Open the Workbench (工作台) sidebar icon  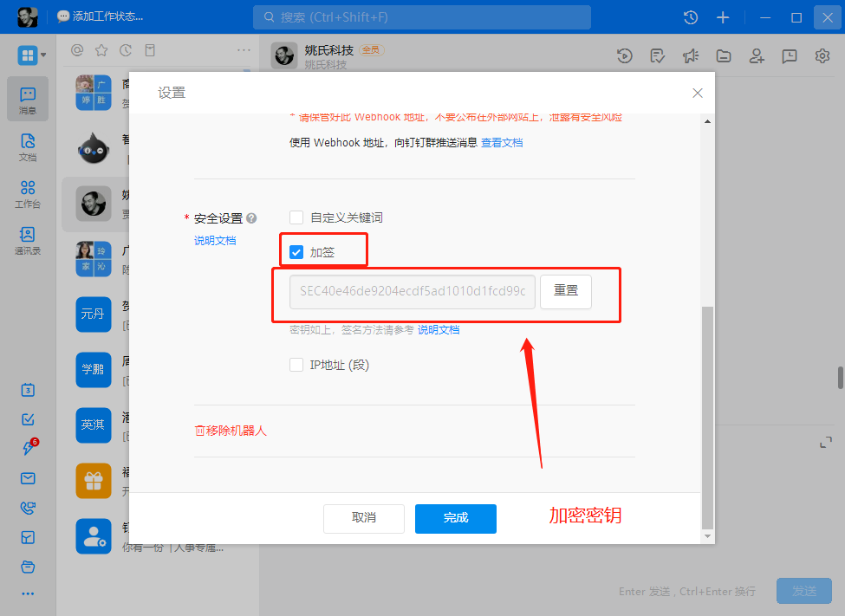coord(28,194)
